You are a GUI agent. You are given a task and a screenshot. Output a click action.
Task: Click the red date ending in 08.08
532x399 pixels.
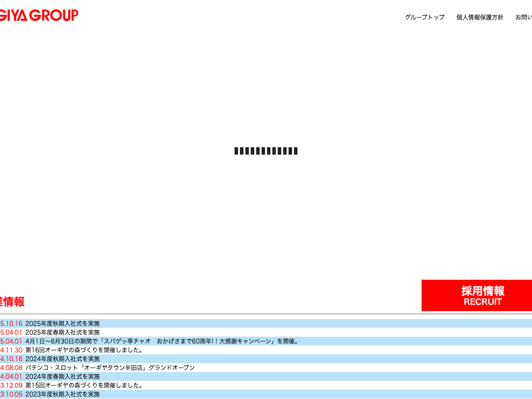(11, 368)
